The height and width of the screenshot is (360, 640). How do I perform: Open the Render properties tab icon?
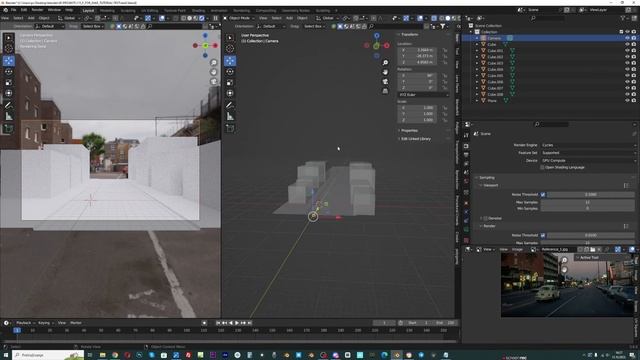coord(466,146)
